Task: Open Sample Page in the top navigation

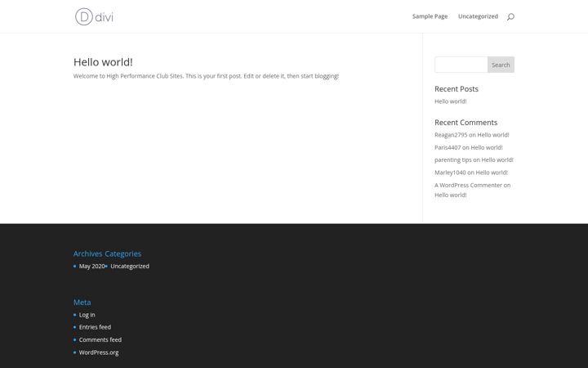Action: click(430, 16)
